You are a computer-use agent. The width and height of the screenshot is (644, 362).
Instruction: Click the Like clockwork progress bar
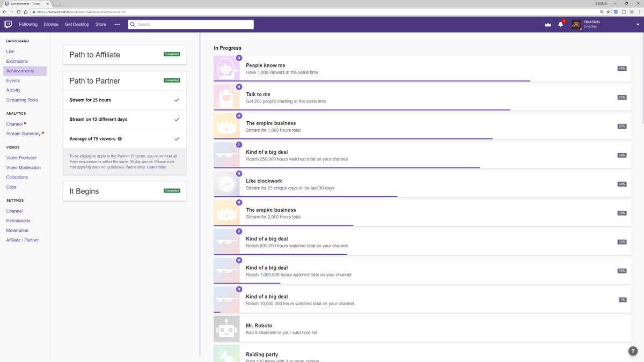coord(305,196)
